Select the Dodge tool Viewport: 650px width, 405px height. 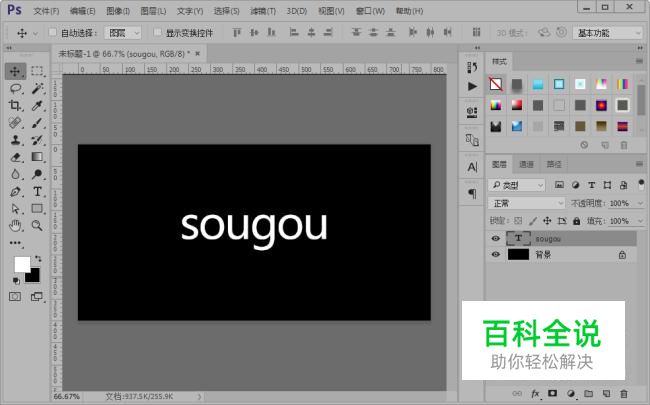(x=37, y=174)
